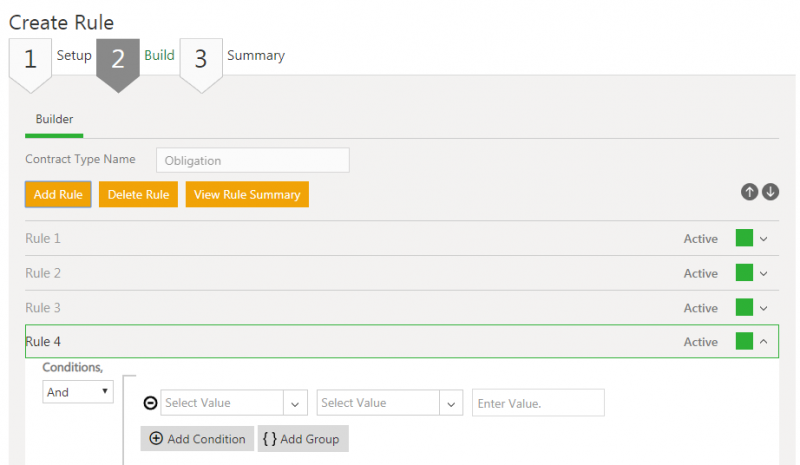
Task: Expand Rule 3 using its chevron
Action: 764,308
